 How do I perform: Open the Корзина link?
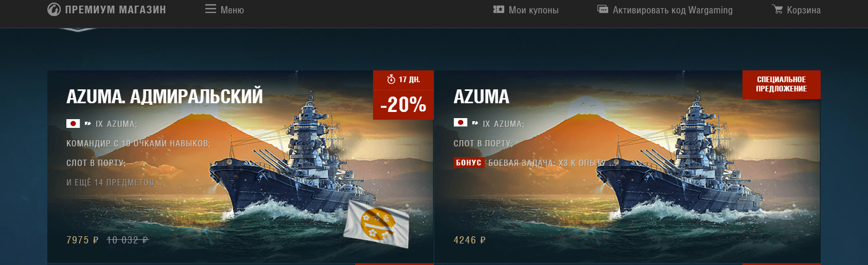coord(804,10)
